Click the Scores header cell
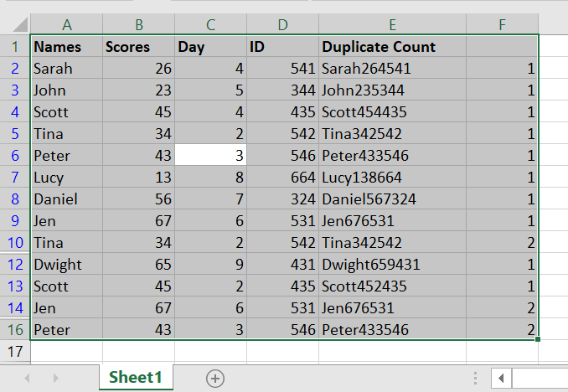The image size is (568, 392). tap(139, 46)
